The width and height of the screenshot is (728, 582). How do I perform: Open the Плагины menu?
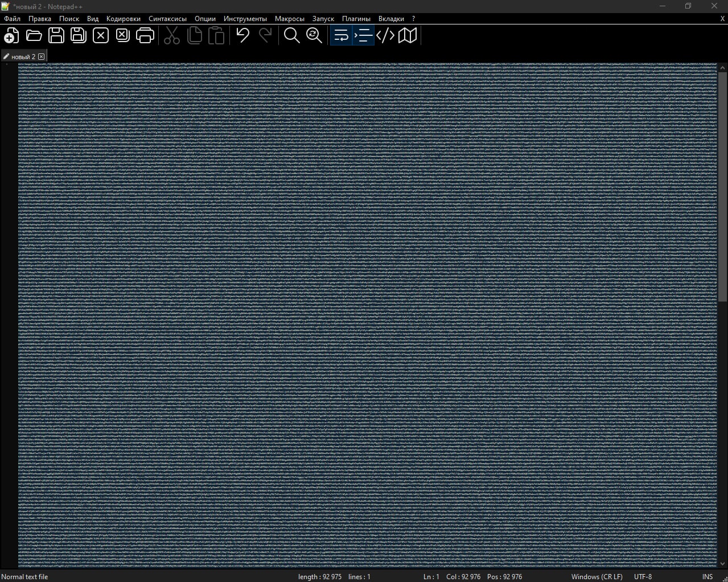click(x=356, y=18)
